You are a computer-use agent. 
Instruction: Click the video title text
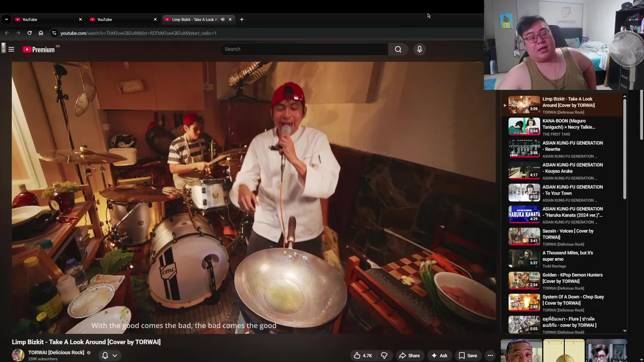point(86,342)
